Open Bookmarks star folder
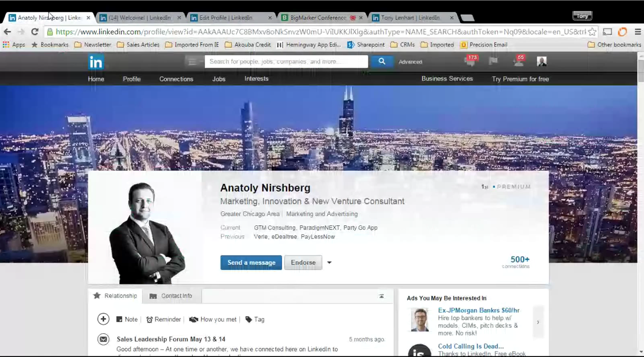This screenshot has width=644, height=357. click(x=50, y=45)
